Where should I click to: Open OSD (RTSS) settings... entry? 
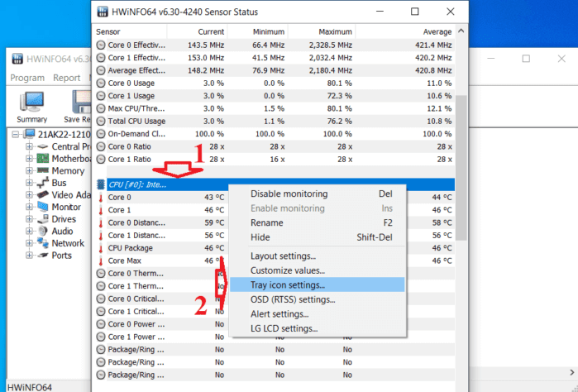click(x=318, y=299)
